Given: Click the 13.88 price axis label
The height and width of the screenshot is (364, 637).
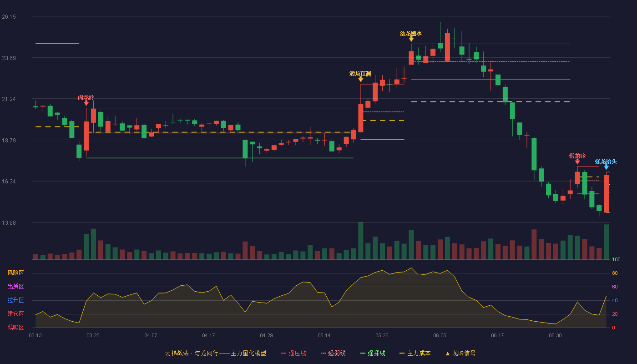Looking at the screenshot, I should [x=9, y=222].
